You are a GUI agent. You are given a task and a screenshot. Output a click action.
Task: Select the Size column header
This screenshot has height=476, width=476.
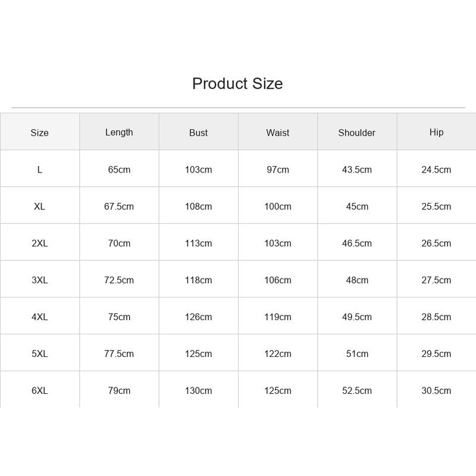click(39, 133)
